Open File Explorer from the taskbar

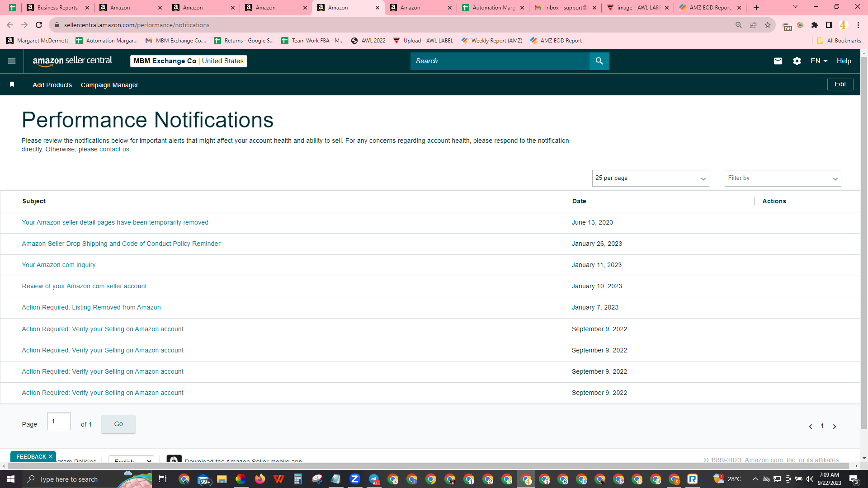pyautogui.click(x=222, y=479)
